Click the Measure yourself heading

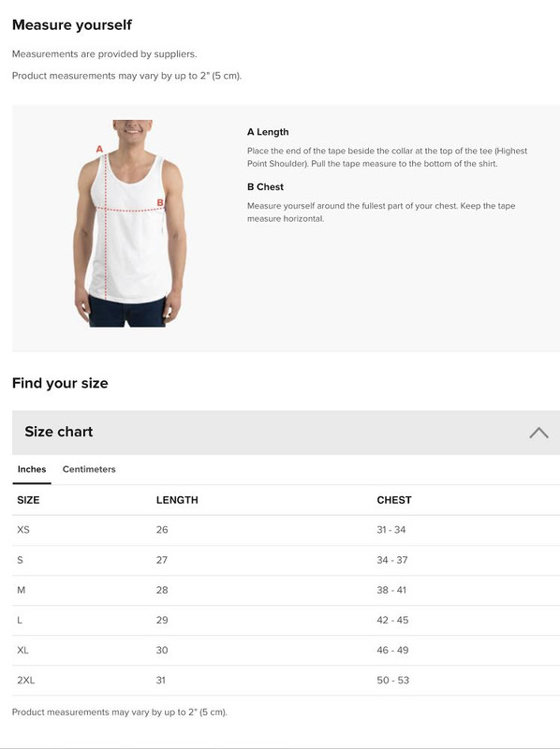coord(72,25)
